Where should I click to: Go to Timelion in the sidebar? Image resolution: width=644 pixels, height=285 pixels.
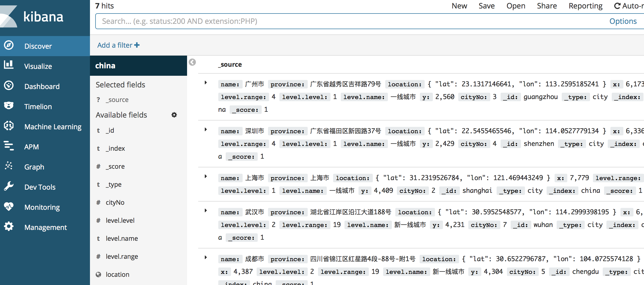coord(45,106)
